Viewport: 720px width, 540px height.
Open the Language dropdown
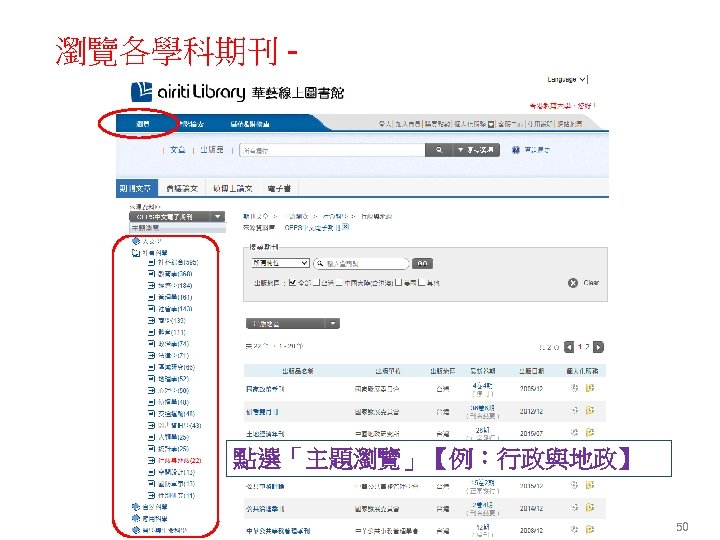pos(567,79)
